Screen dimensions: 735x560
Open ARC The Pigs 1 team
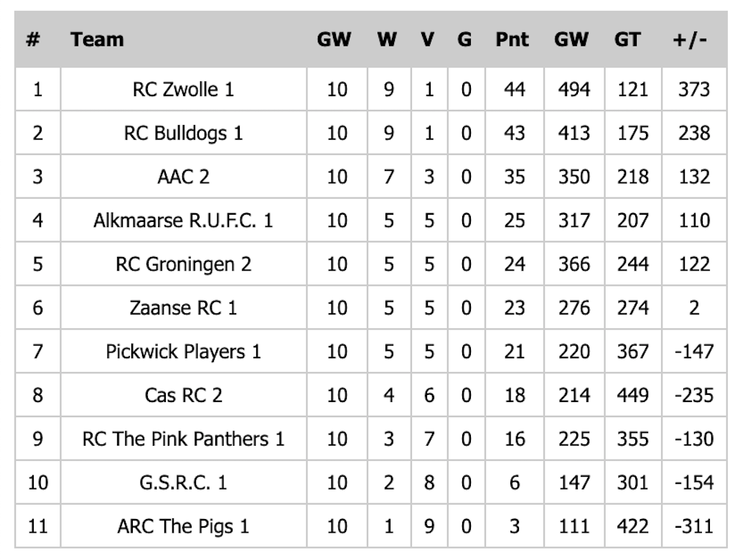coord(183,526)
